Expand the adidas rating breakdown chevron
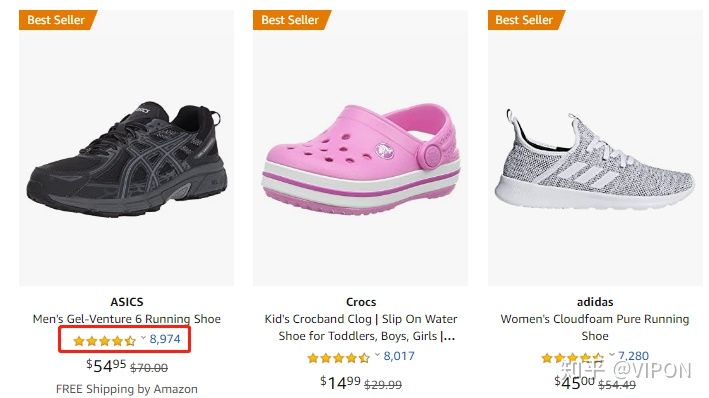Image resolution: width=709 pixels, height=398 pixels. point(612,355)
